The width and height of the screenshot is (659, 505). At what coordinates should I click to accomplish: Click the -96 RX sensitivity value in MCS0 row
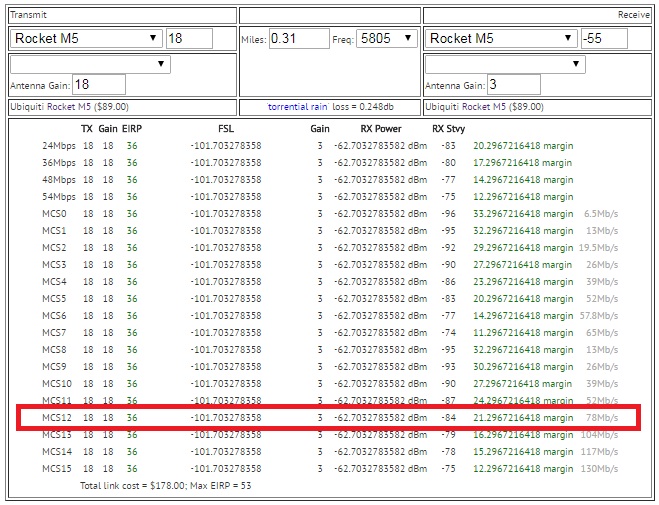point(448,214)
